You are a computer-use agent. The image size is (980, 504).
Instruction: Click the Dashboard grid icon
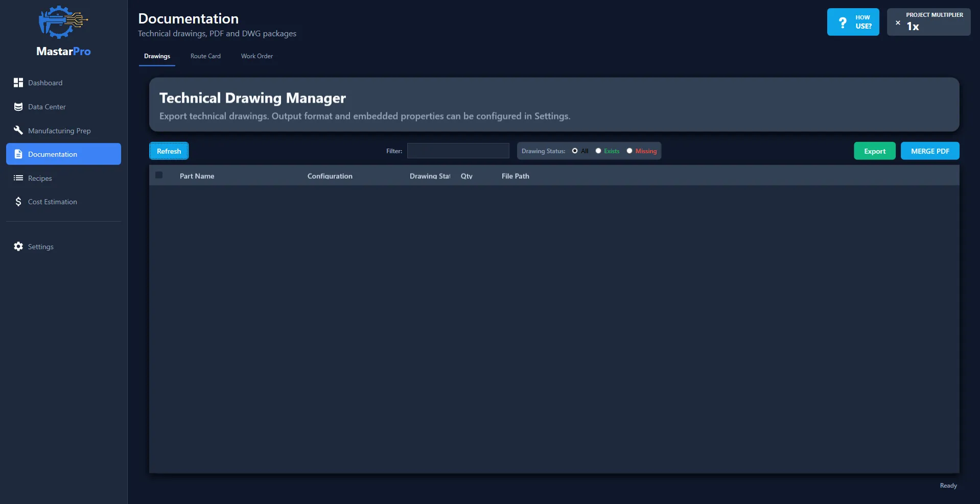click(18, 83)
